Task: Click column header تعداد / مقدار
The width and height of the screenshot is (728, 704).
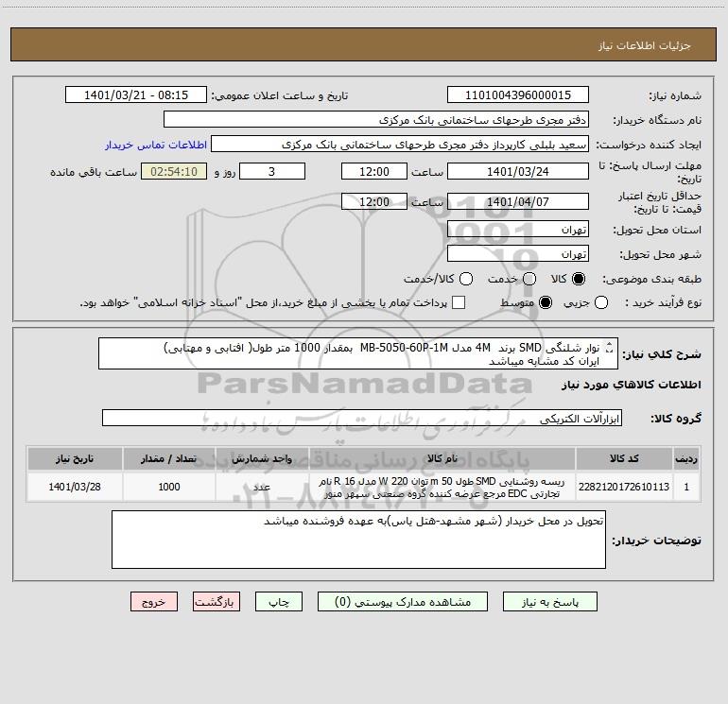Action: click(x=168, y=458)
